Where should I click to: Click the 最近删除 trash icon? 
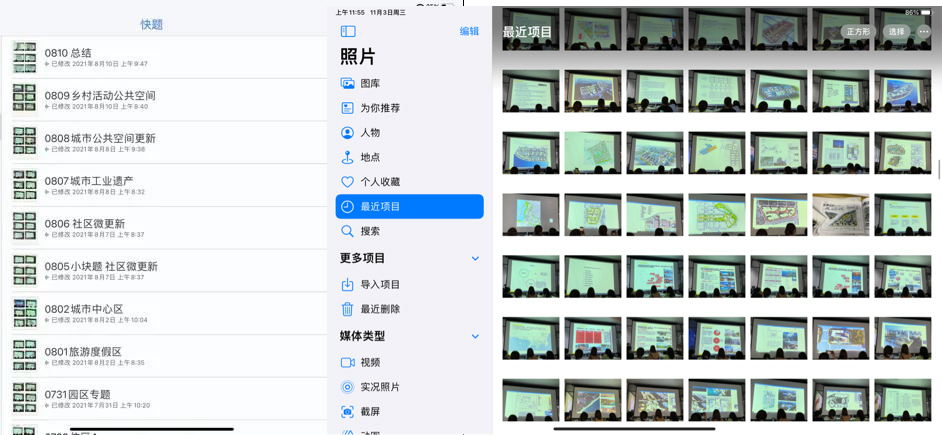[x=347, y=309]
